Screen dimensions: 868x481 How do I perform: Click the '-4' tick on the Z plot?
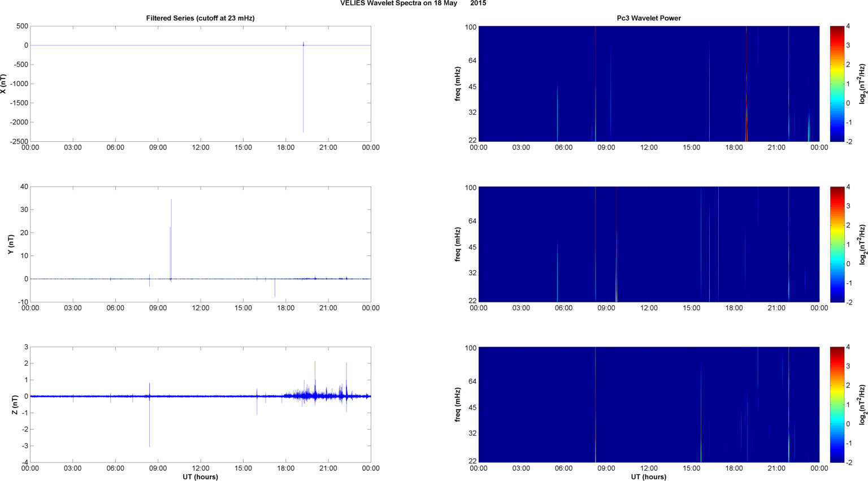coord(25,462)
